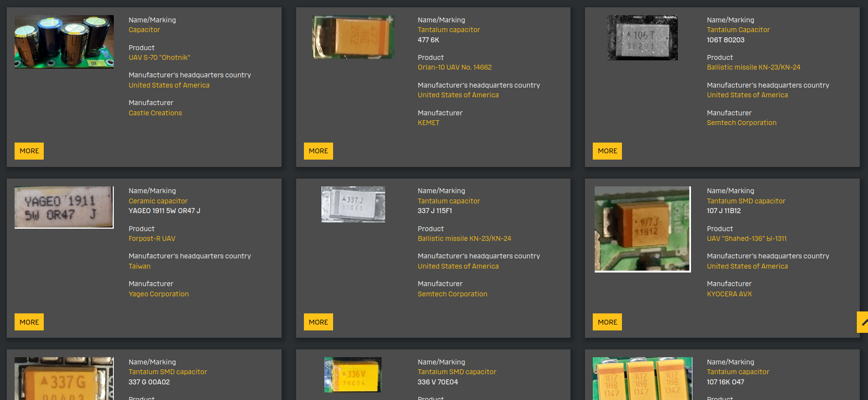Follow the KYOCERA AVX manufacturer link

pos(729,294)
